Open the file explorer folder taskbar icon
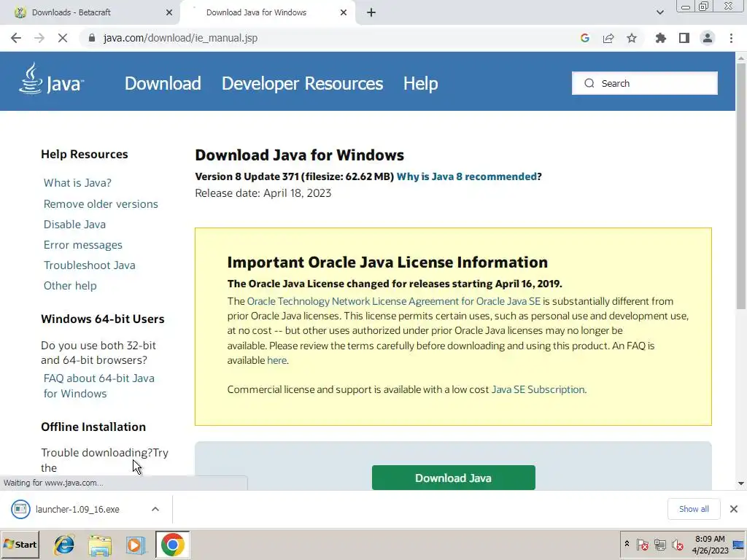Screen dimensions: 747x560 click(99, 544)
